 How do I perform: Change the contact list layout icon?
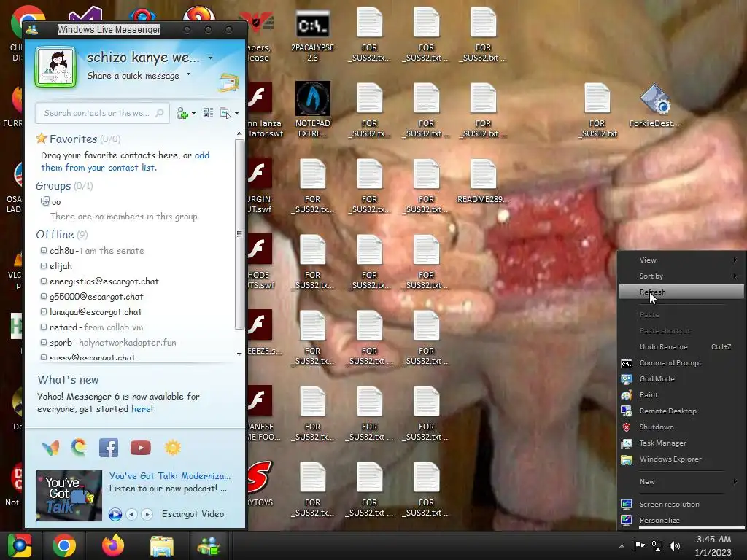click(x=208, y=113)
